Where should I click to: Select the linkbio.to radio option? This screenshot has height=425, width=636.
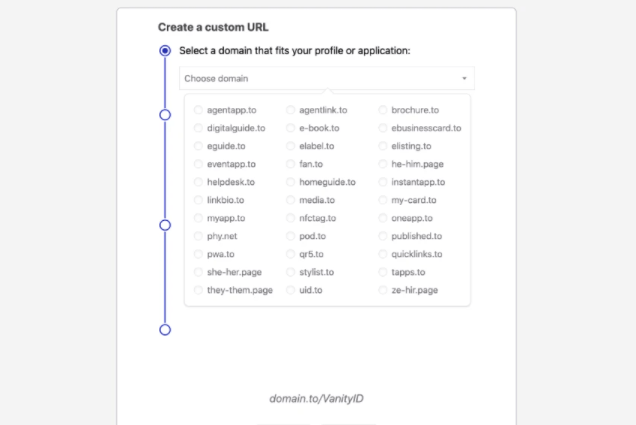(x=199, y=200)
